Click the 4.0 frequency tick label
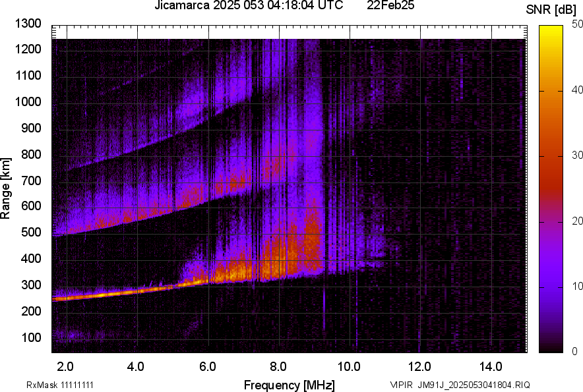583x392 pixels. point(136,367)
